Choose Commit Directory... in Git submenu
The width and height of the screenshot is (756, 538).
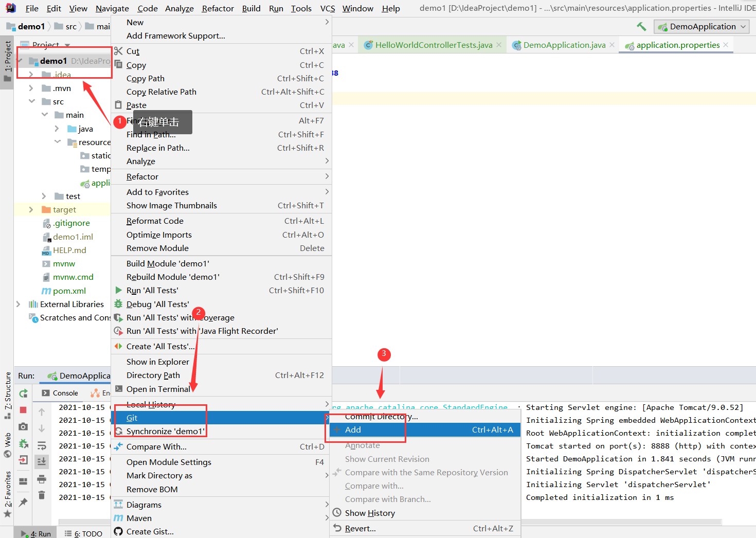click(425, 416)
